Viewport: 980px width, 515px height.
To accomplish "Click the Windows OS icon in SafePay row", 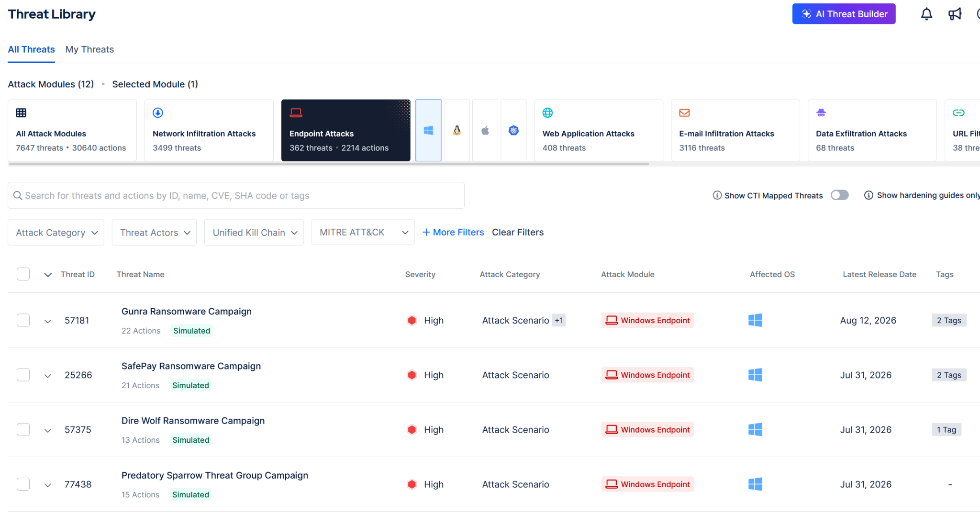I will [x=755, y=375].
